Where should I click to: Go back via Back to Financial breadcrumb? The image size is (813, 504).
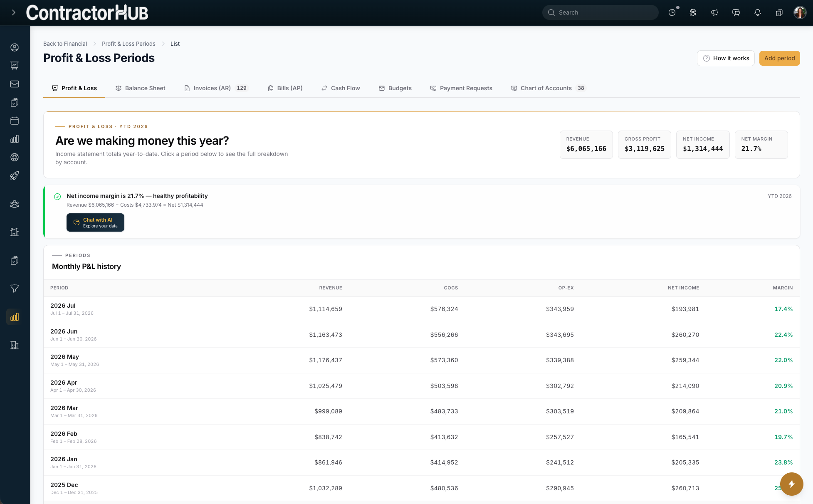point(65,44)
